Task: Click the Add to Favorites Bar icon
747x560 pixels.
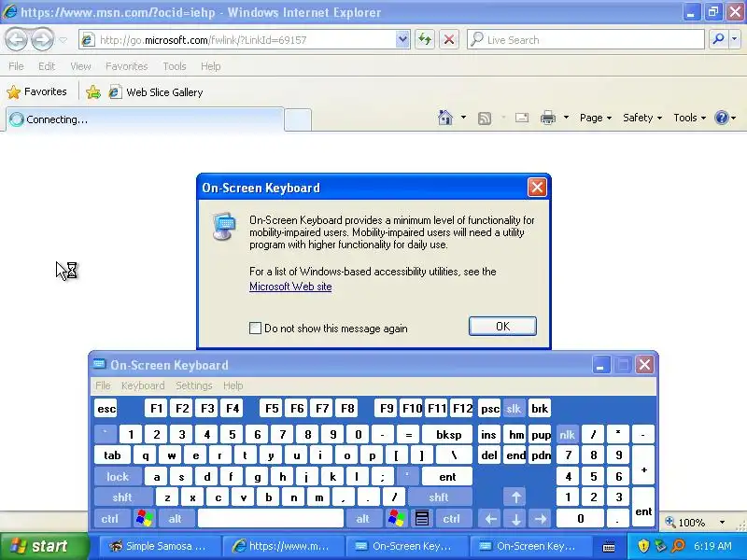Action: pos(93,91)
